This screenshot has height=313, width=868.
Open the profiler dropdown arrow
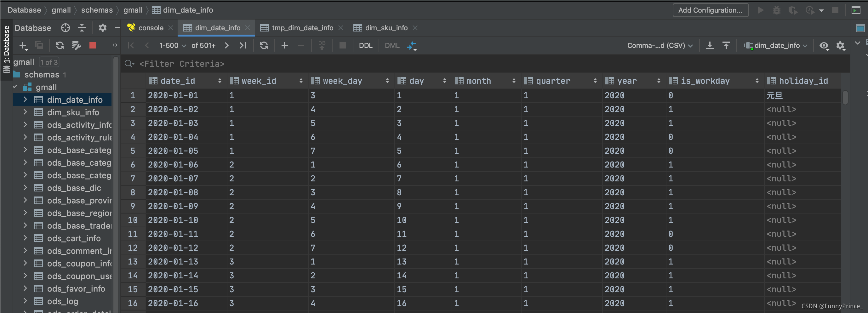821,10
